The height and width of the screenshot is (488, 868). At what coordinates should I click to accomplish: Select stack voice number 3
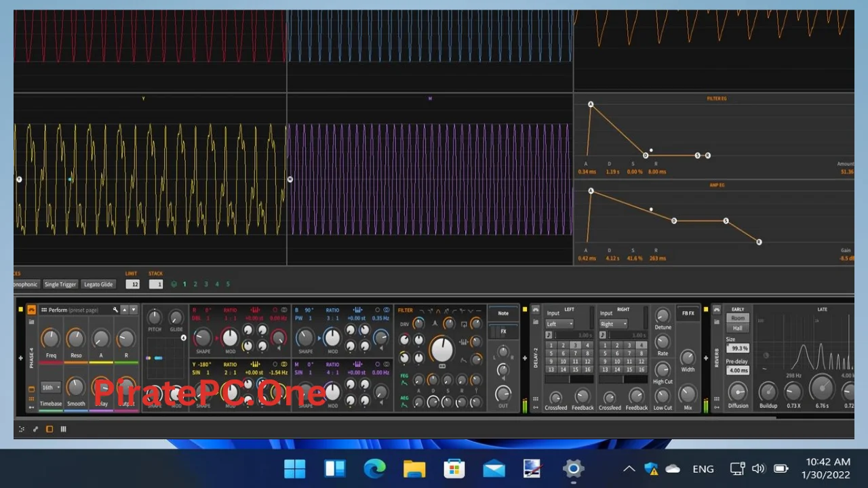206,284
